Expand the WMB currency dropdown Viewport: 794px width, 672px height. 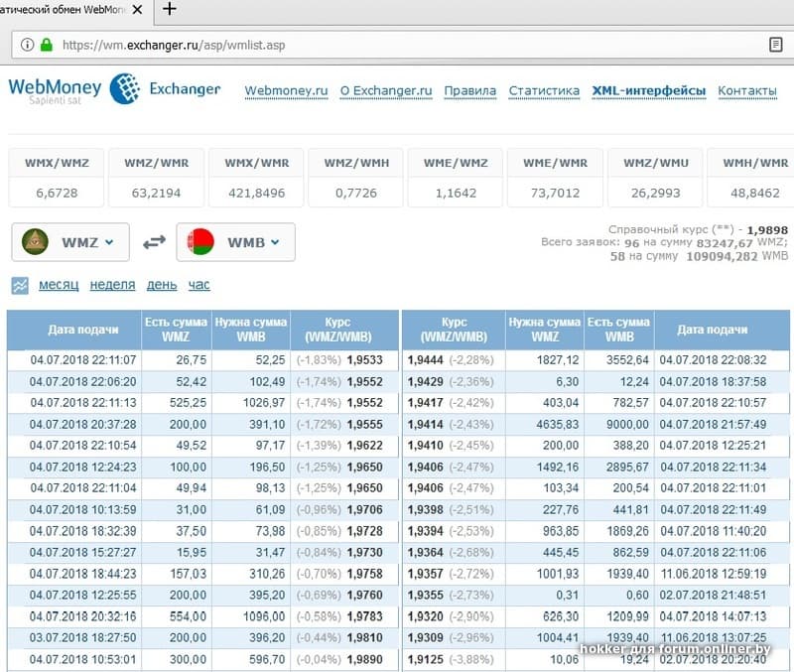point(235,241)
